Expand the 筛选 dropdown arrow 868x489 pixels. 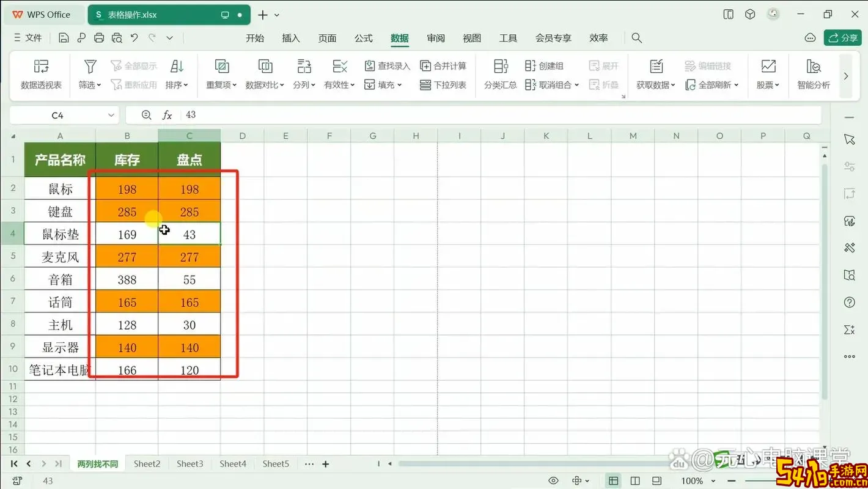pos(99,86)
